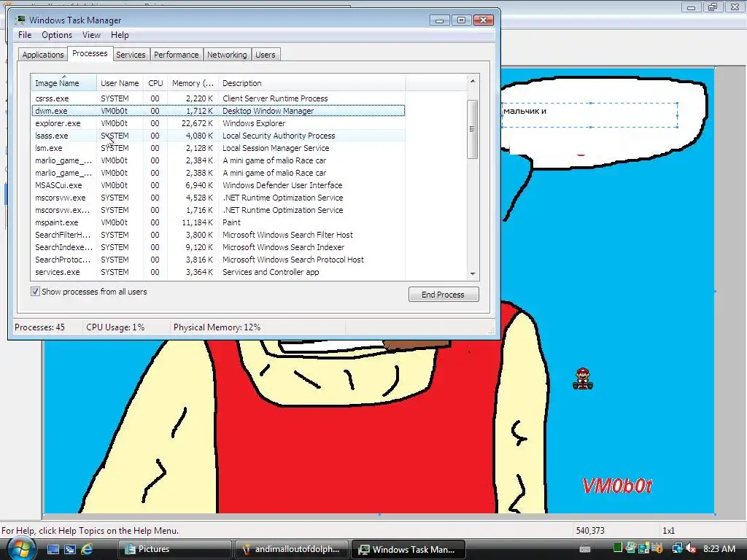
Task: Click the Mario kart sprite on the Paint canvas
Action: [582, 378]
